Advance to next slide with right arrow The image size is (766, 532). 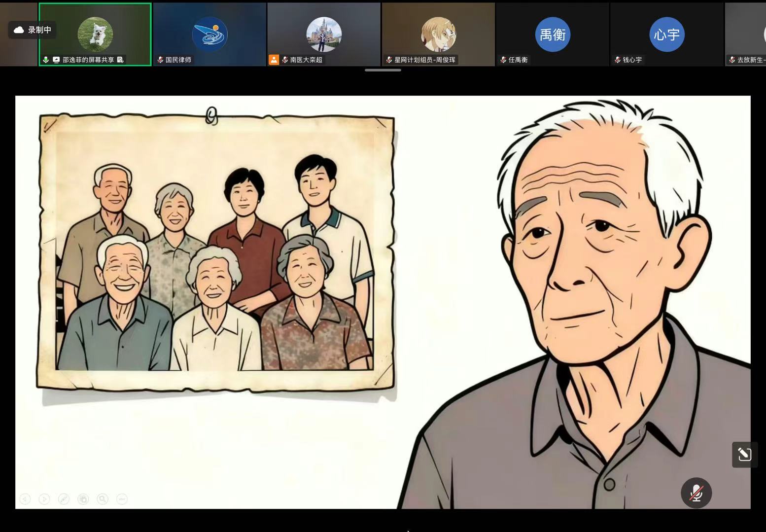point(44,499)
